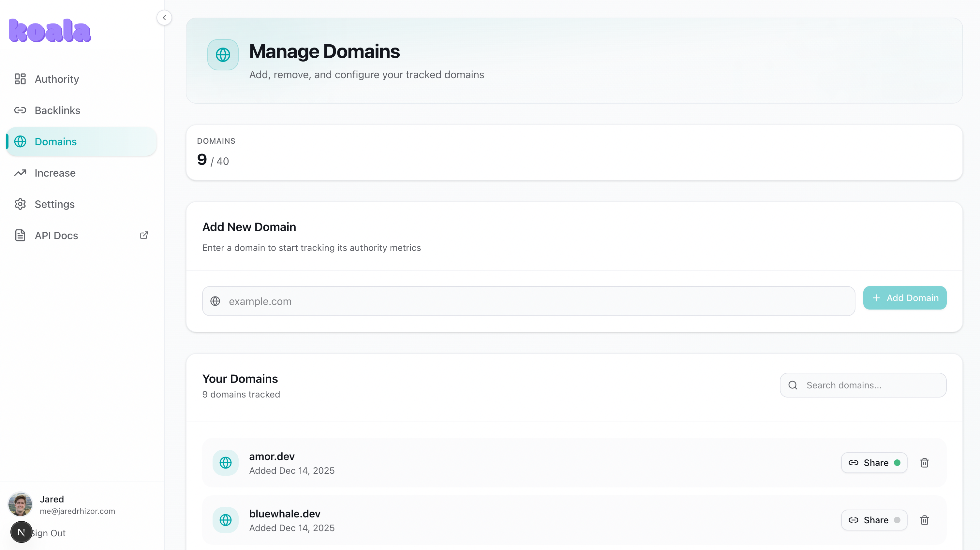Open Settings from the sidebar
Screen dimensions: 980x550
tap(54, 204)
